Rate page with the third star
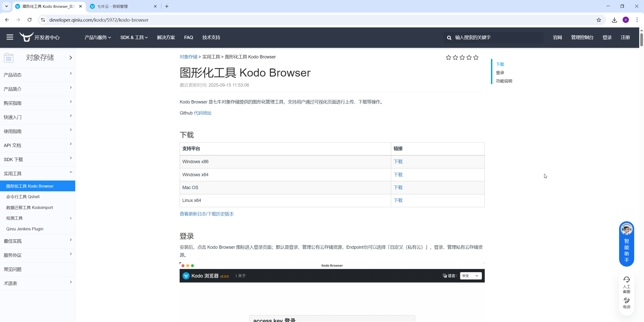Viewport: 644px width, 322px height. pos(462,58)
